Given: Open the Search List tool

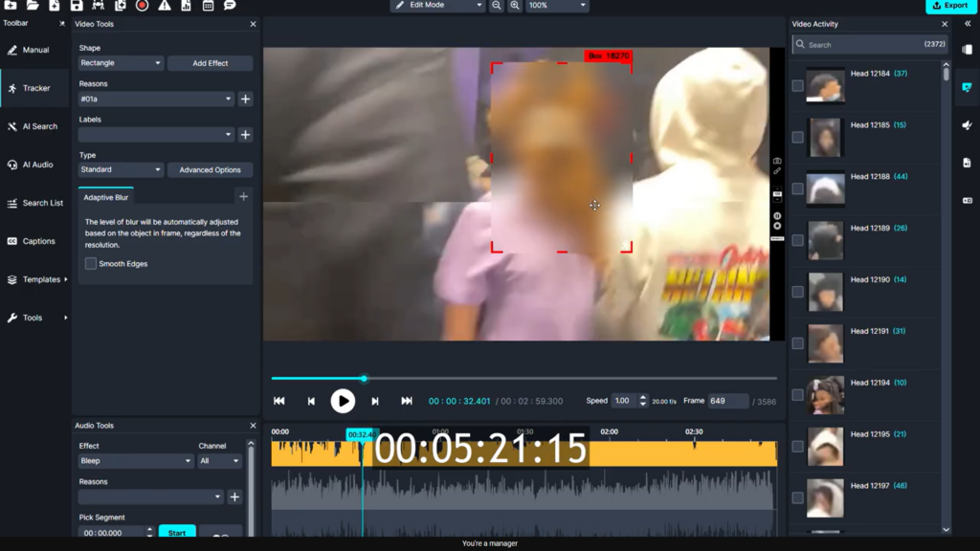Looking at the screenshot, I should pyautogui.click(x=35, y=203).
